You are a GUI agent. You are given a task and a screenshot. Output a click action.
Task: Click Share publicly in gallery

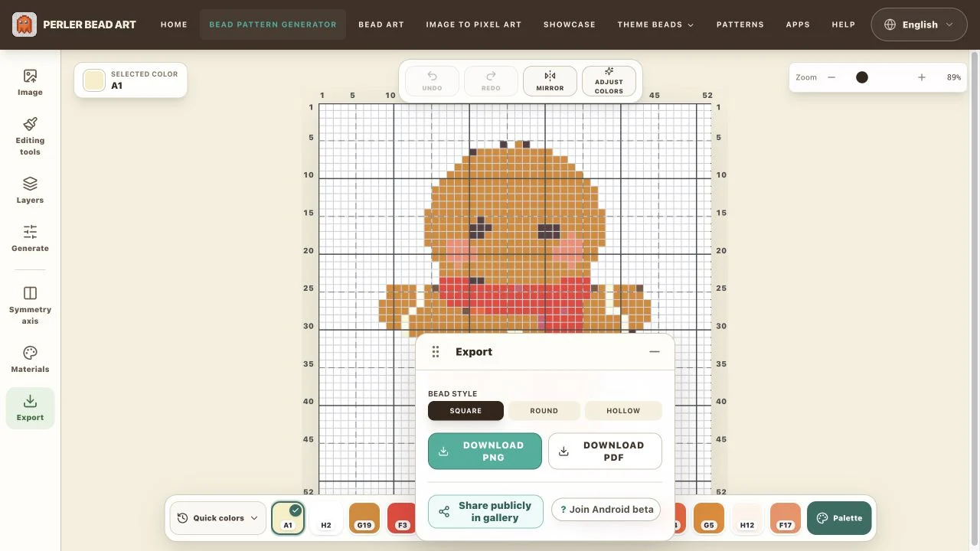pos(485,512)
